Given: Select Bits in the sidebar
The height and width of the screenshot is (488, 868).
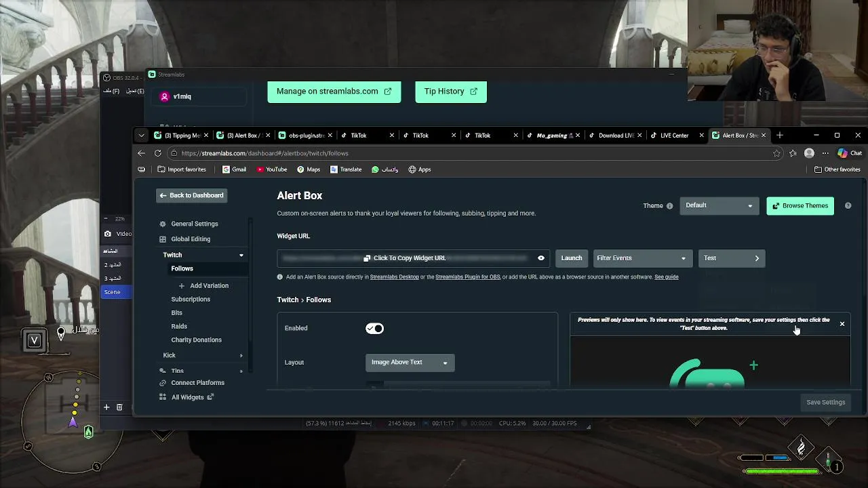Looking at the screenshot, I should tap(177, 313).
